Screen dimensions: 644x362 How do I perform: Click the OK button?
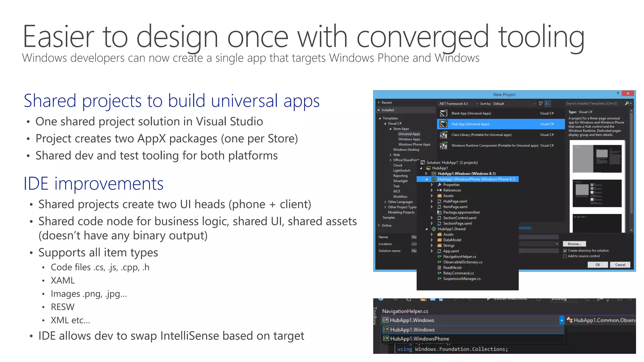pos(597,265)
